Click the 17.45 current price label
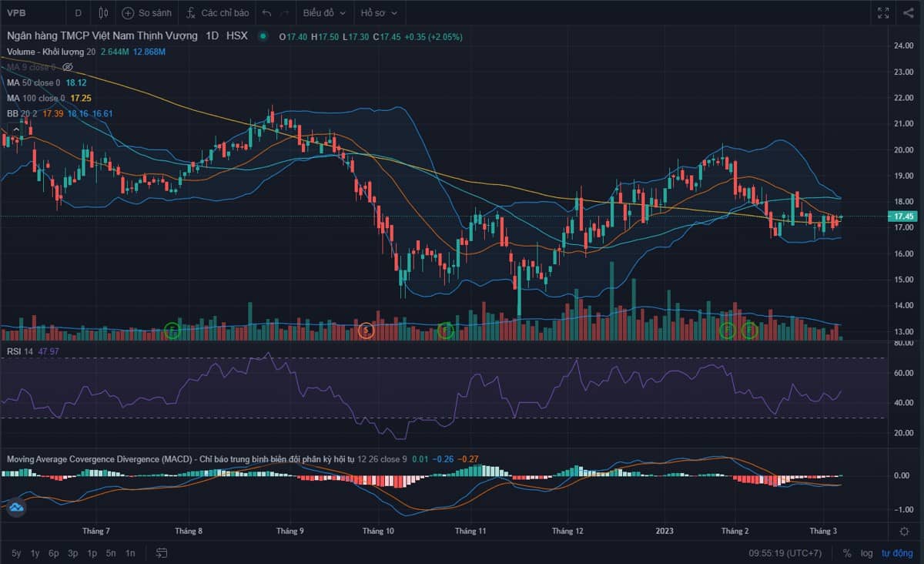Image resolution: width=924 pixels, height=564 pixels. click(x=903, y=217)
